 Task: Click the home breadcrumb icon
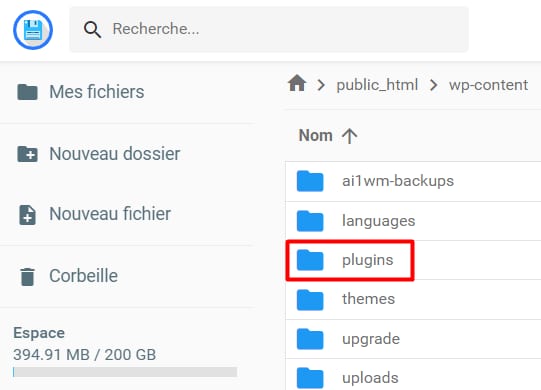click(297, 83)
